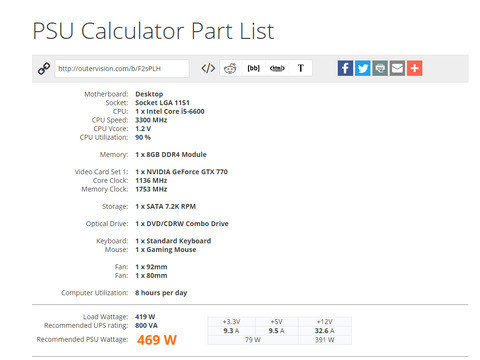The width and height of the screenshot is (480, 360).
Task: Click the 9.3 A table cell
Action: 231,331
